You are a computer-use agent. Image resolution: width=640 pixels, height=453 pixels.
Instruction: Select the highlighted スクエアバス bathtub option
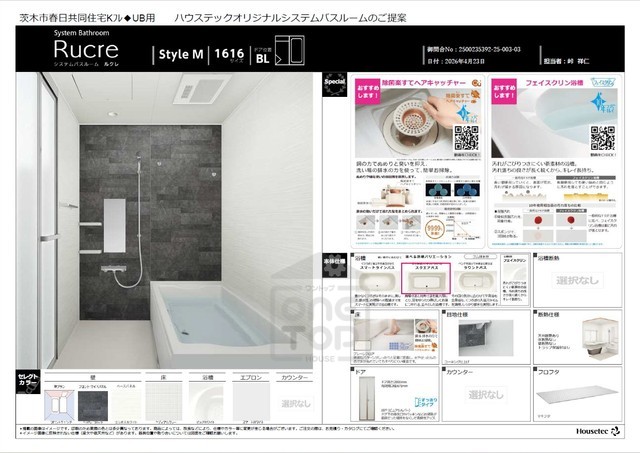point(426,278)
